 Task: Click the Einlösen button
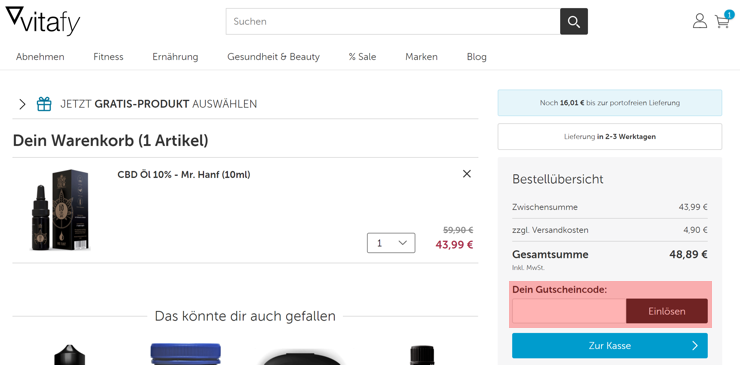pyautogui.click(x=667, y=311)
